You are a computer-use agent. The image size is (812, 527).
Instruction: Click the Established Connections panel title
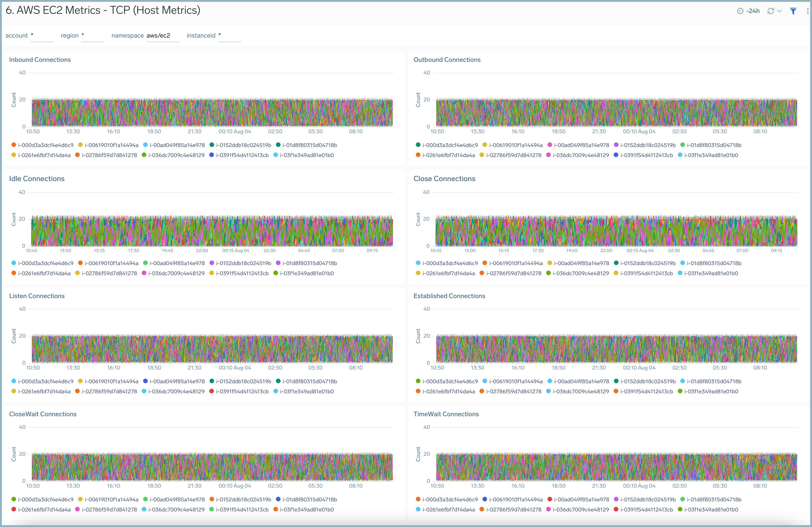449,296
